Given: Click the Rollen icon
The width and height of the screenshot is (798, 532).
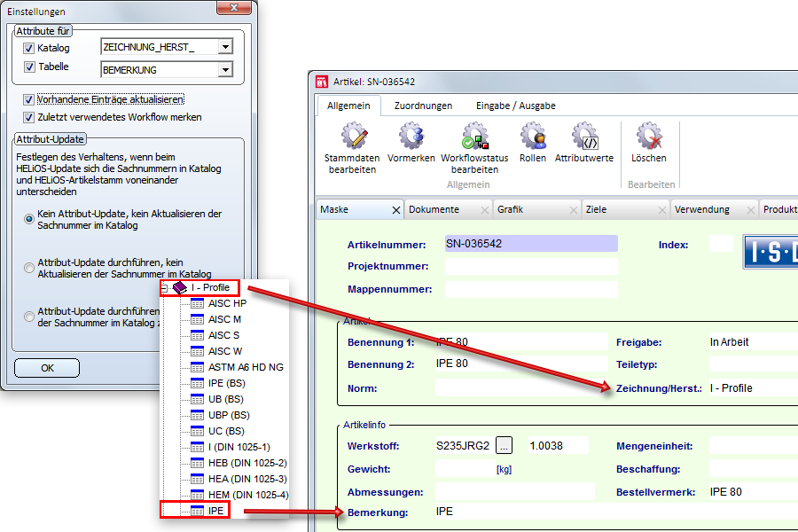Looking at the screenshot, I should (532, 138).
